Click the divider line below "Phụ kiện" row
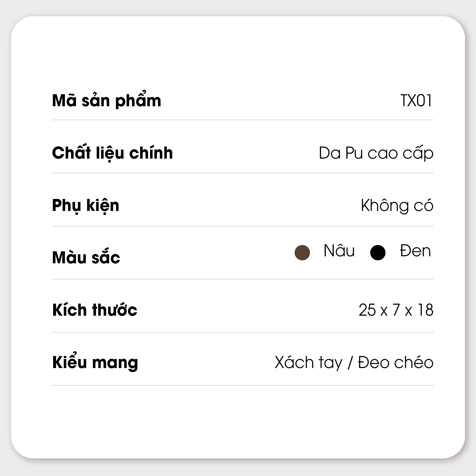The height and width of the screenshot is (476, 476). 243,226
